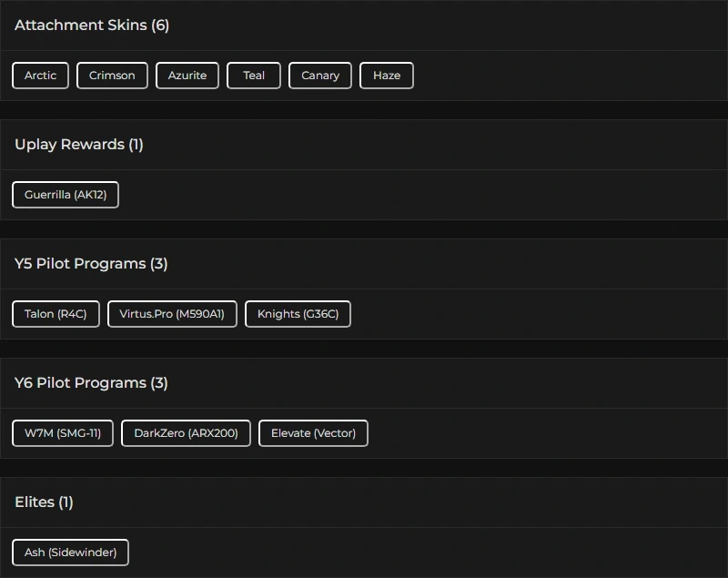The height and width of the screenshot is (578, 728).
Task: Select the Arctic attachment skin
Action: tap(40, 76)
